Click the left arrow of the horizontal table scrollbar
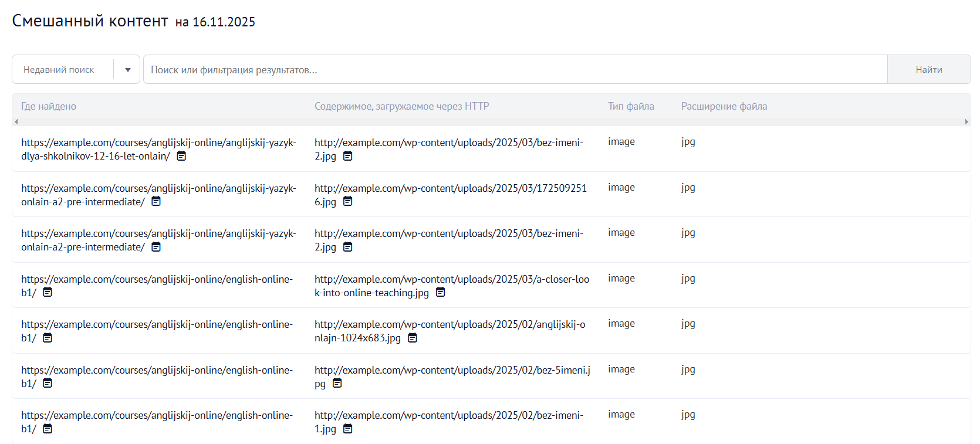The image size is (980, 444). (16, 122)
